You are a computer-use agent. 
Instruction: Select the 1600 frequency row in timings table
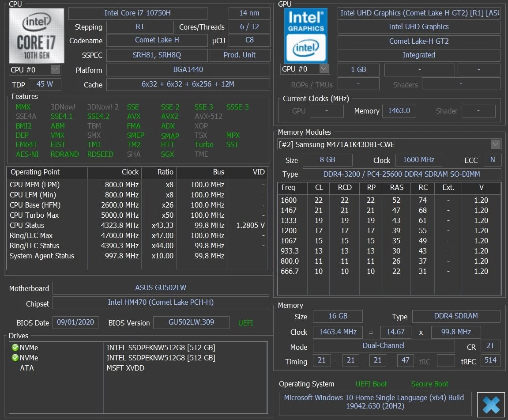pyautogui.click(x=389, y=200)
